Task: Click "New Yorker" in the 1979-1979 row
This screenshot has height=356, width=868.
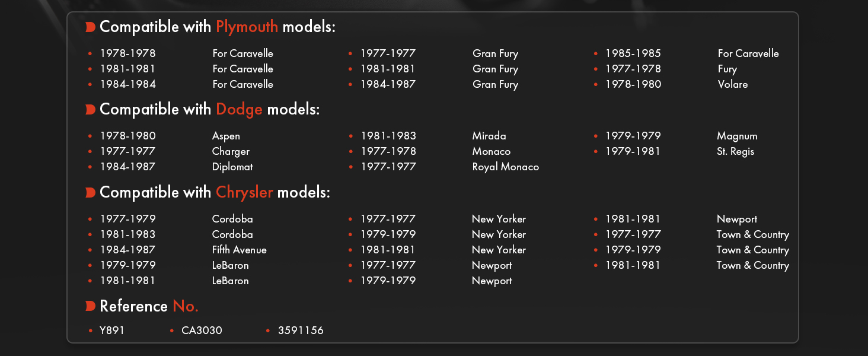Action: click(499, 234)
